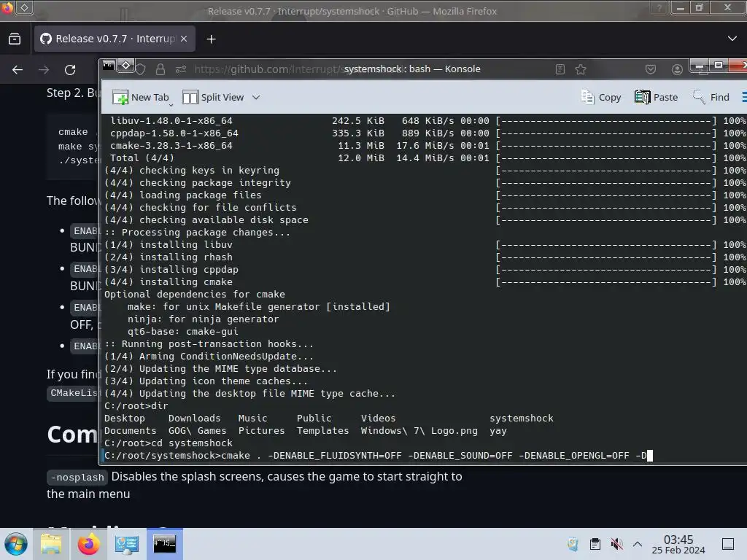
Task: Open the Konsole hamburger menu
Action: tap(744, 97)
